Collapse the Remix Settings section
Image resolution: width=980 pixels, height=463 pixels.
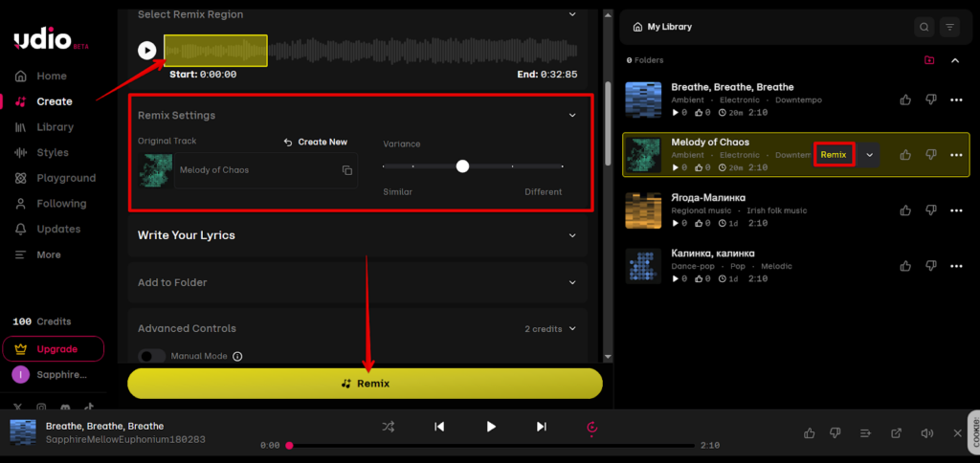[x=572, y=115]
